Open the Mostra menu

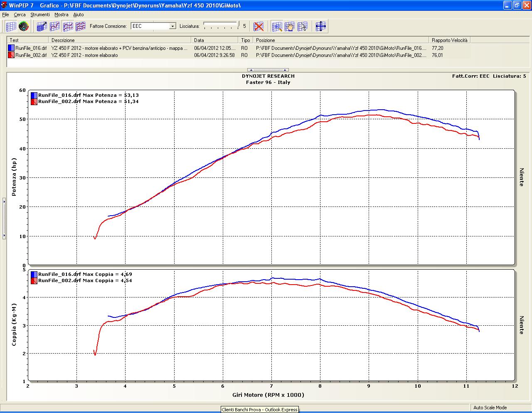61,15
